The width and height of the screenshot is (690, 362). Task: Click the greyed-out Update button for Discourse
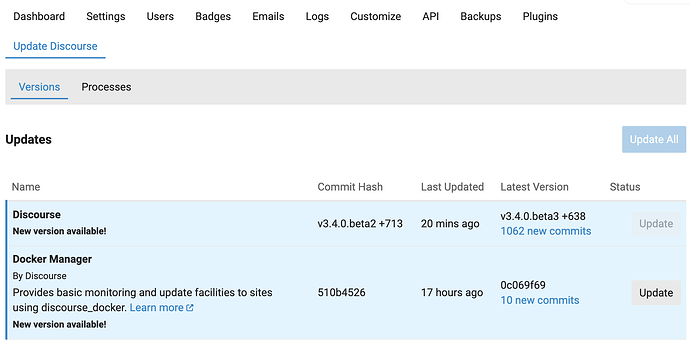pos(656,223)
